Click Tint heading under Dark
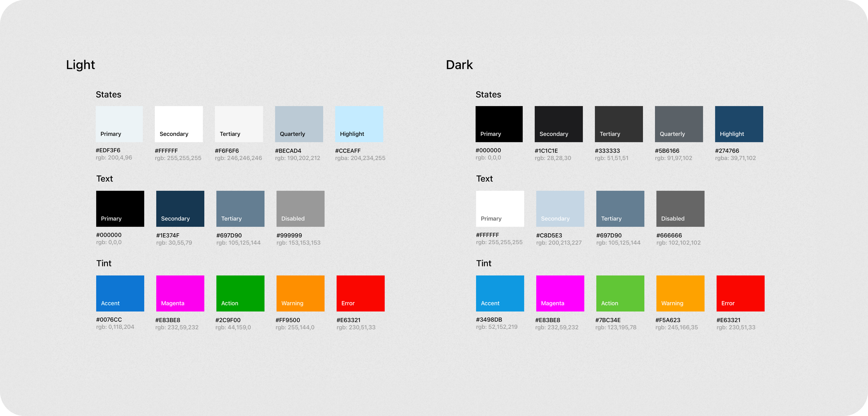Viewport: 868px width, 416px height. point(484,263)
